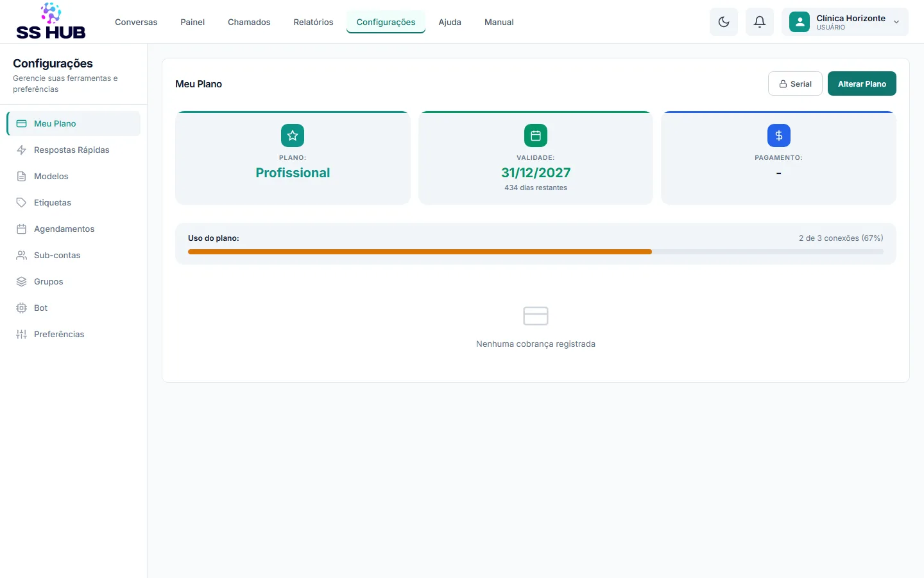924x578 pixels.
Task: Click the Preferências sliders icon
Action: click(21, 334)
